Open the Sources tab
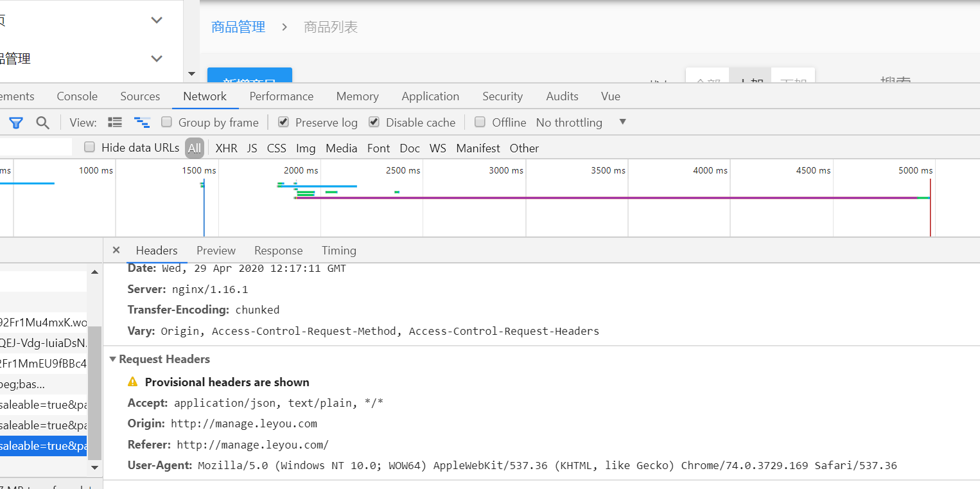 140,96
